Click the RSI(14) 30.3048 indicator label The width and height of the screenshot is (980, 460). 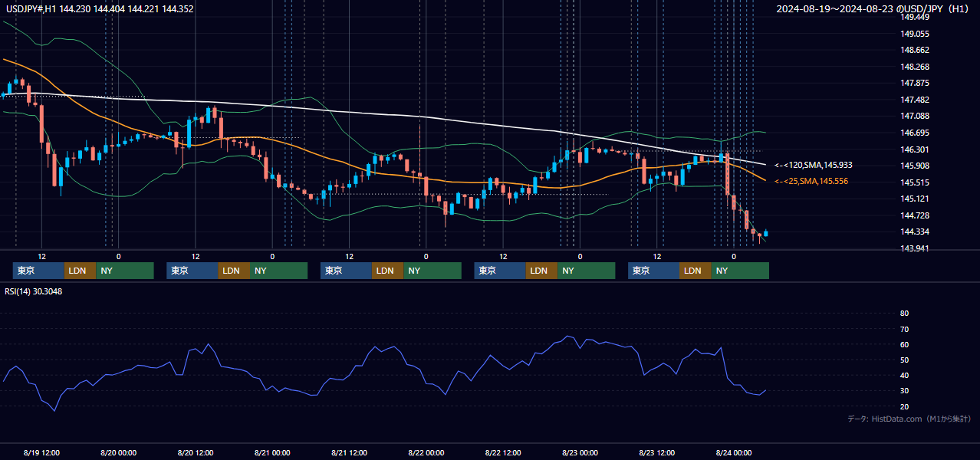[34, 291]
